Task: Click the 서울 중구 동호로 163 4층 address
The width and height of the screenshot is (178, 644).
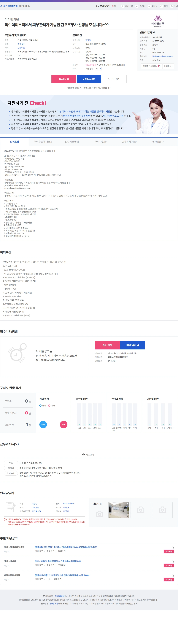Action: (30, 463)
